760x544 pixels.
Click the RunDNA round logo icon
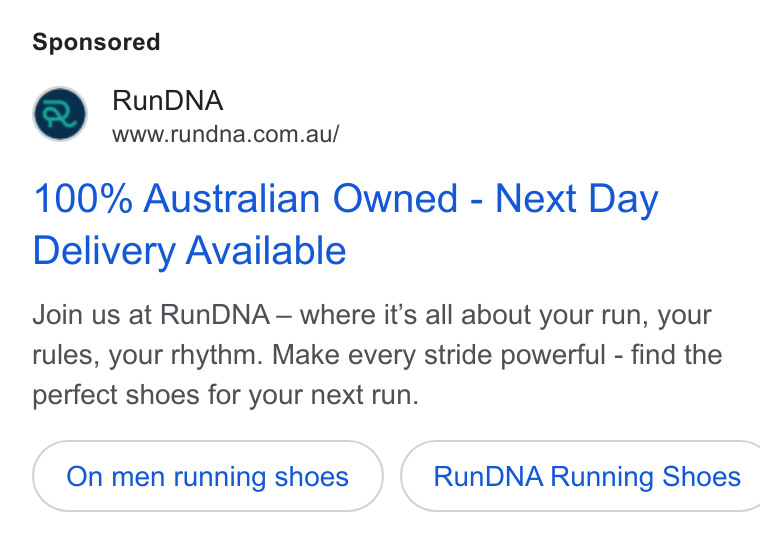point(60,114)
